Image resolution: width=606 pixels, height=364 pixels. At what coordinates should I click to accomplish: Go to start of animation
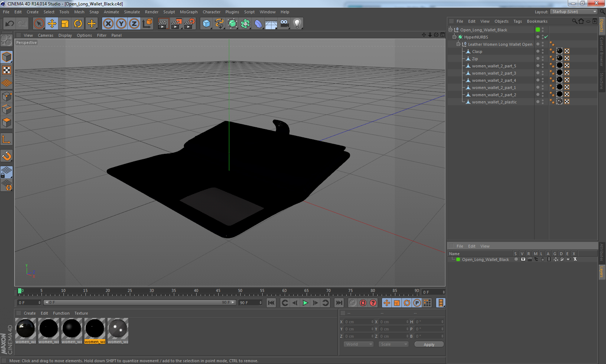pyautogui.click(x=271, y=303)
